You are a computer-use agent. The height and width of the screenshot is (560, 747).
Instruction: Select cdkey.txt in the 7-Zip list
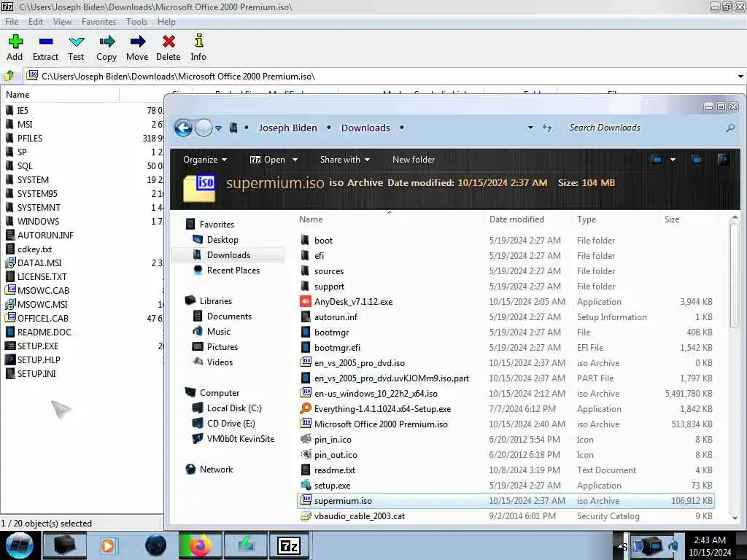point(34,249)
